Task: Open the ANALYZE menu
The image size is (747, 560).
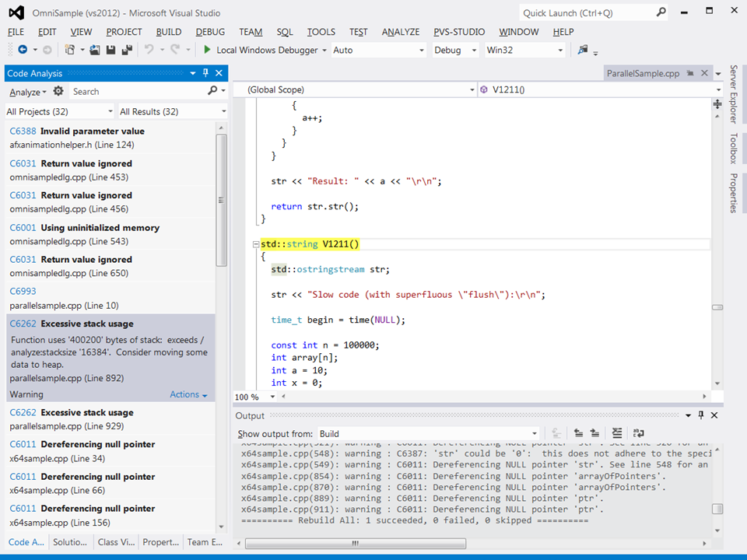Action: click(x=401, y=32)
